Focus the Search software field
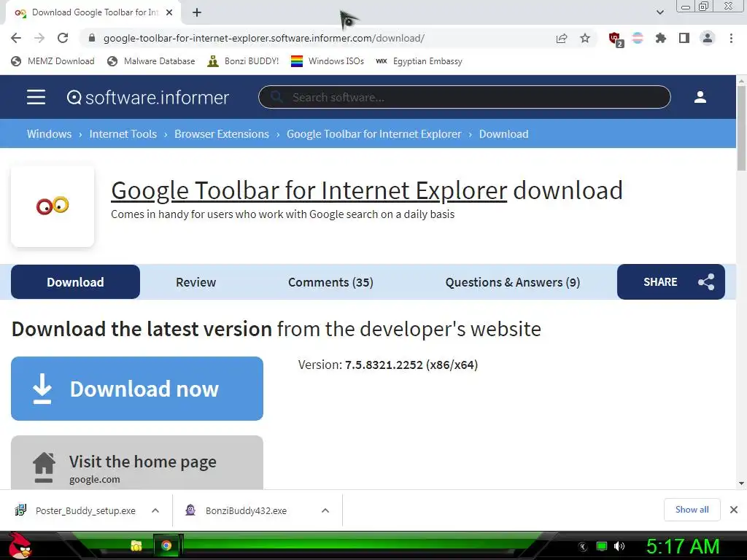The image size is (747, 560). (x=465, y=97)
